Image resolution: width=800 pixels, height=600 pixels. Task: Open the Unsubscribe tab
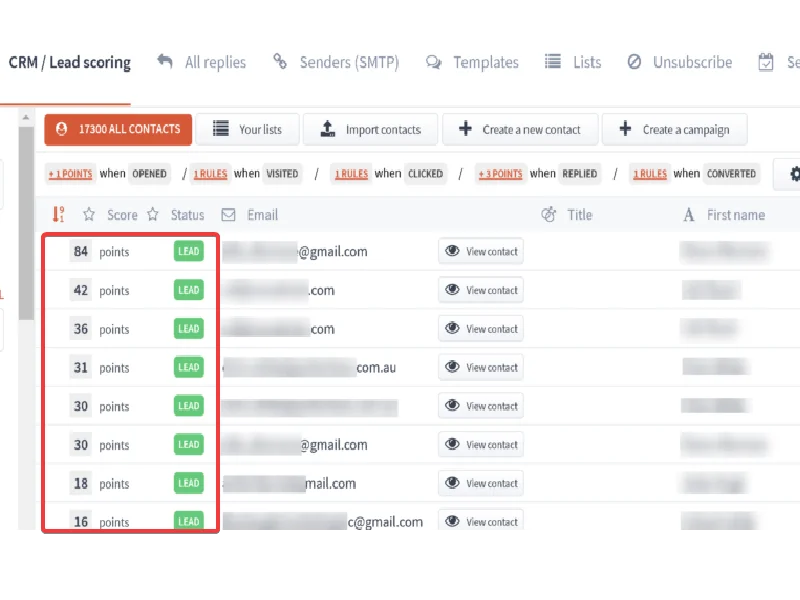click(x=692, y=62)
